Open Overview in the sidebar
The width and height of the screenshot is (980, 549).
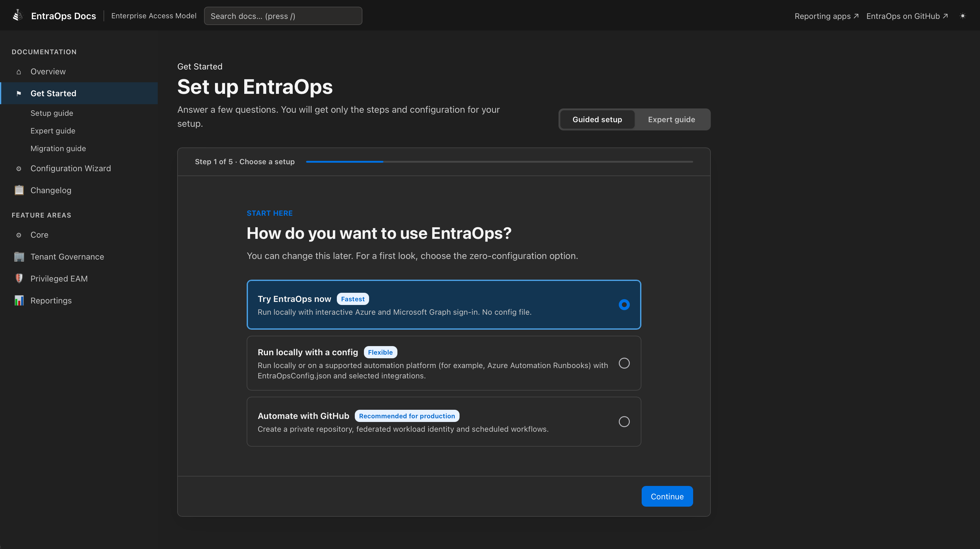coord(79,72)
